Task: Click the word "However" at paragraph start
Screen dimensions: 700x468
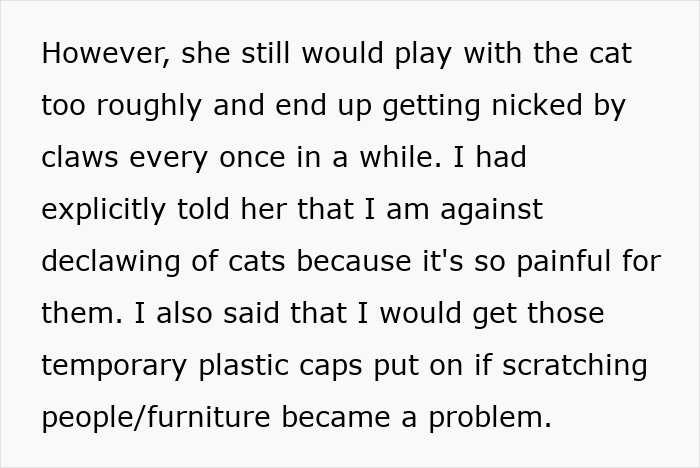Action: [105, 54]
